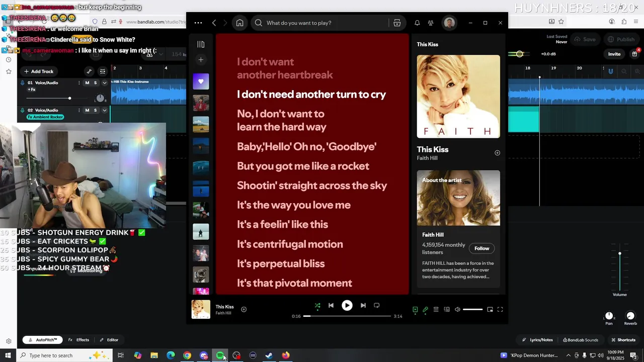Image resolution: width=644 pixels, height=362 pixels.
Task: Open Spotify browse icon in search bar
Action: tap(397, 23)
